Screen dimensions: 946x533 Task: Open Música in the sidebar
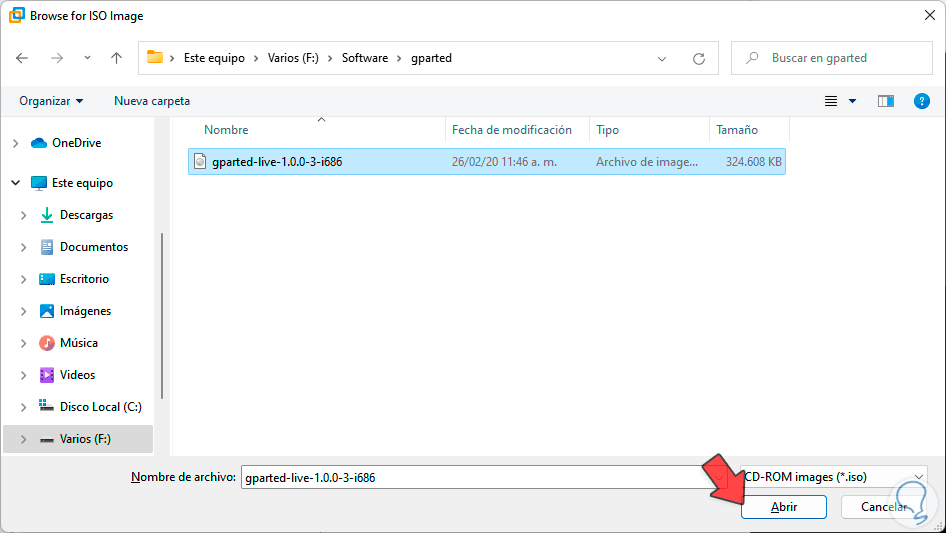point(78,343)
